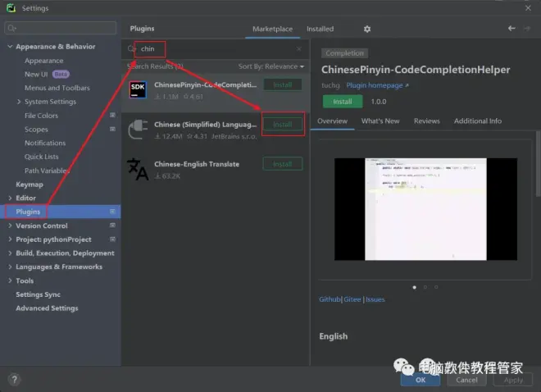Click the Chinese (Simplified) plug icon
Viewport: 541px width, 392px height.
138,130
